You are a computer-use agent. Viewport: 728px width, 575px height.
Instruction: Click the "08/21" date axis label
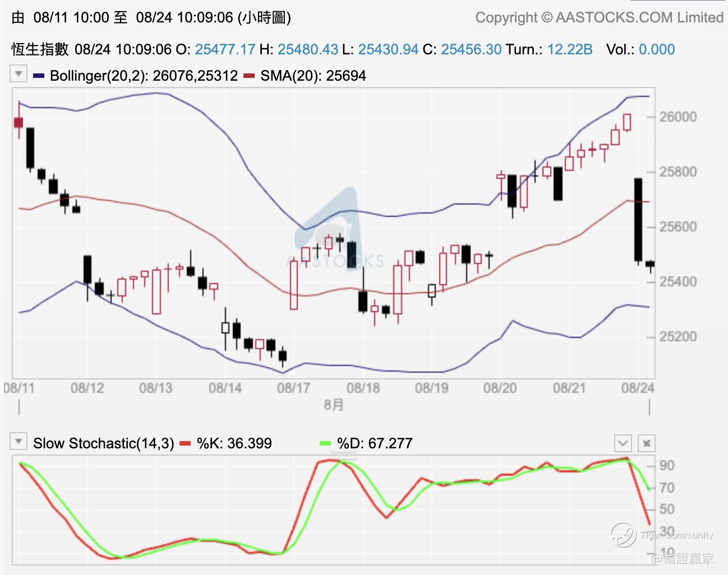coord(569,388)
